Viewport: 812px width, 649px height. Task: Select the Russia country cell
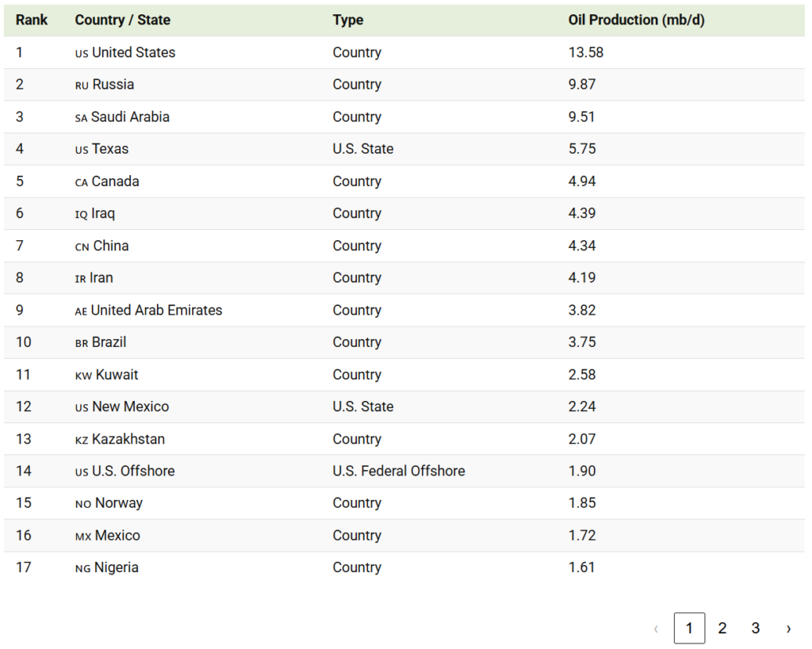105,84
